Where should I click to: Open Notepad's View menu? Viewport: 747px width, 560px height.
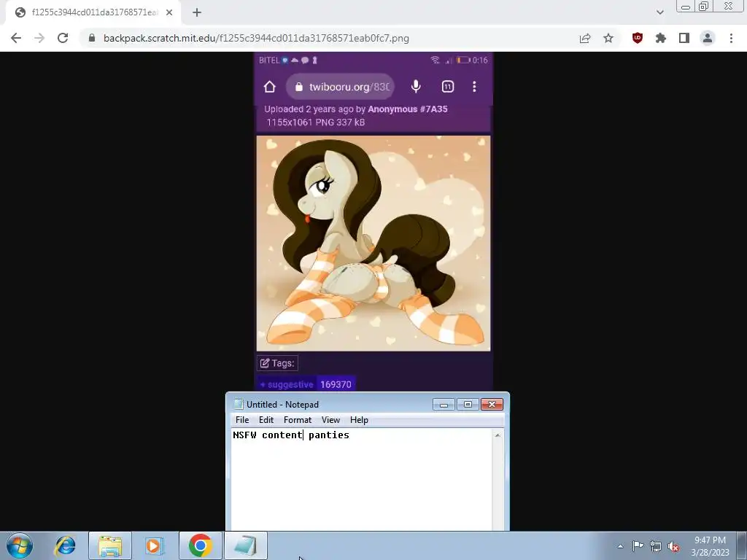pos(330,419)
